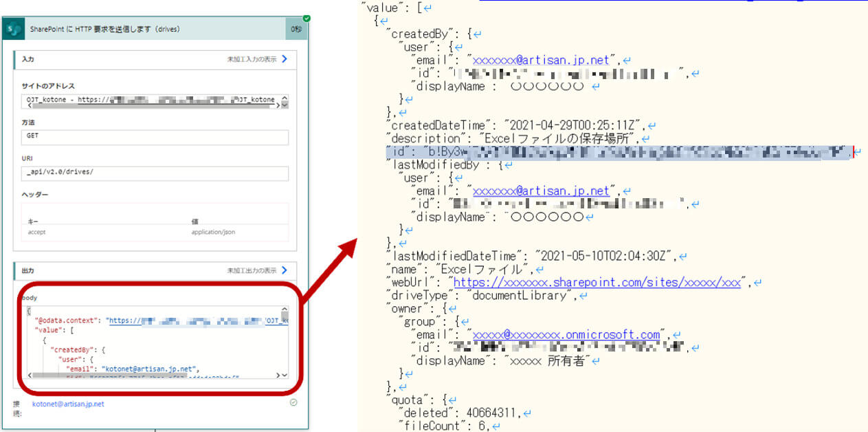Image resolution: width=868 pixels, height=432 pixels.
Task: Click the 方法 field showing GET
Action: (155, 137)
